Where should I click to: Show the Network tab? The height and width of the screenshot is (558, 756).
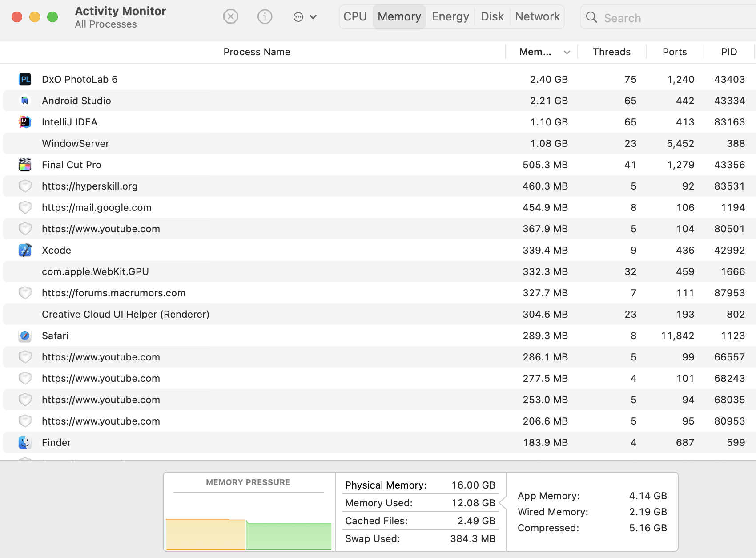click(x=537, y=17)
